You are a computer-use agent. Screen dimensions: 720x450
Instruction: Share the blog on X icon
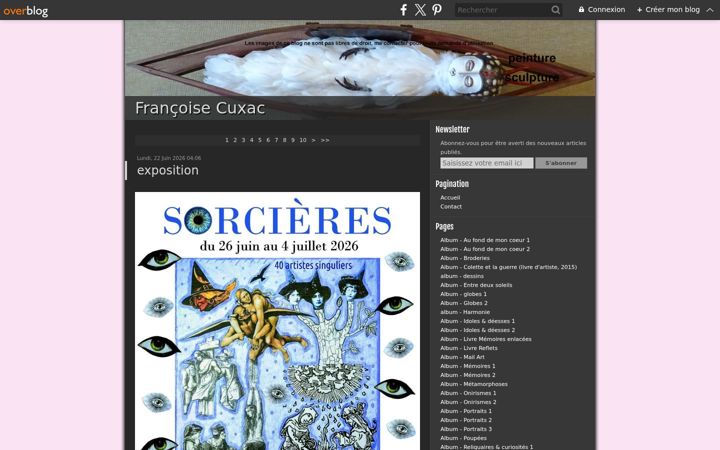coord(420,10)
